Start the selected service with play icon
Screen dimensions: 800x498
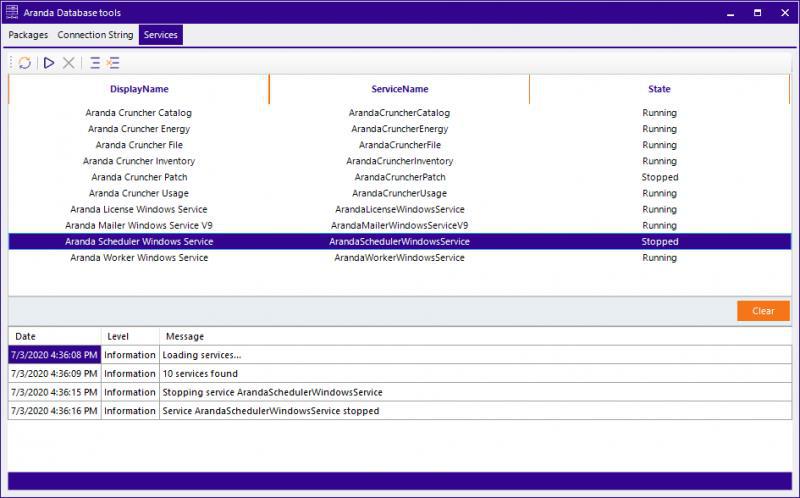[49, 63]
